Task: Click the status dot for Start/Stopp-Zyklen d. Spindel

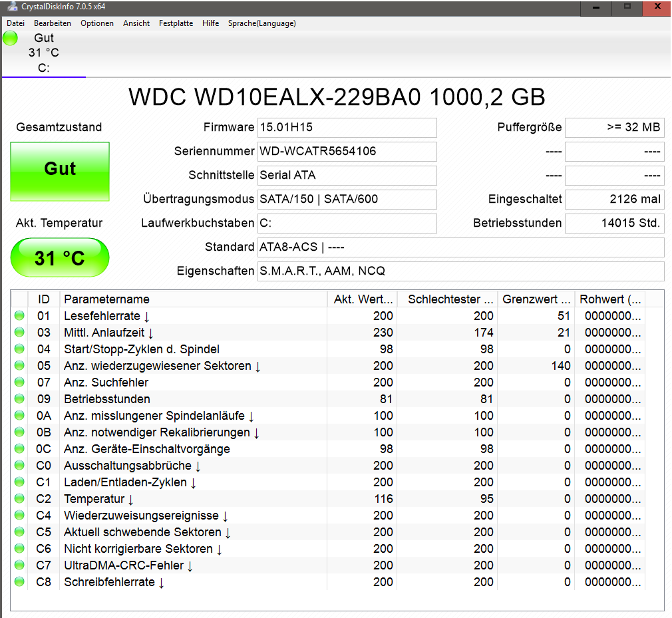Action: (19, 349)
